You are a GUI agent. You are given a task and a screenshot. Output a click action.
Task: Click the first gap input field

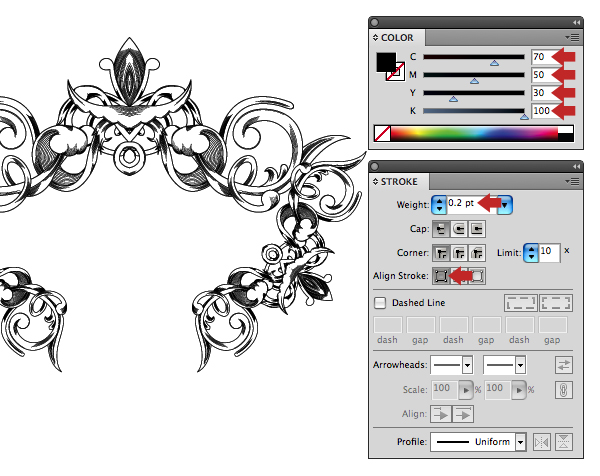(x=421, y=325)
